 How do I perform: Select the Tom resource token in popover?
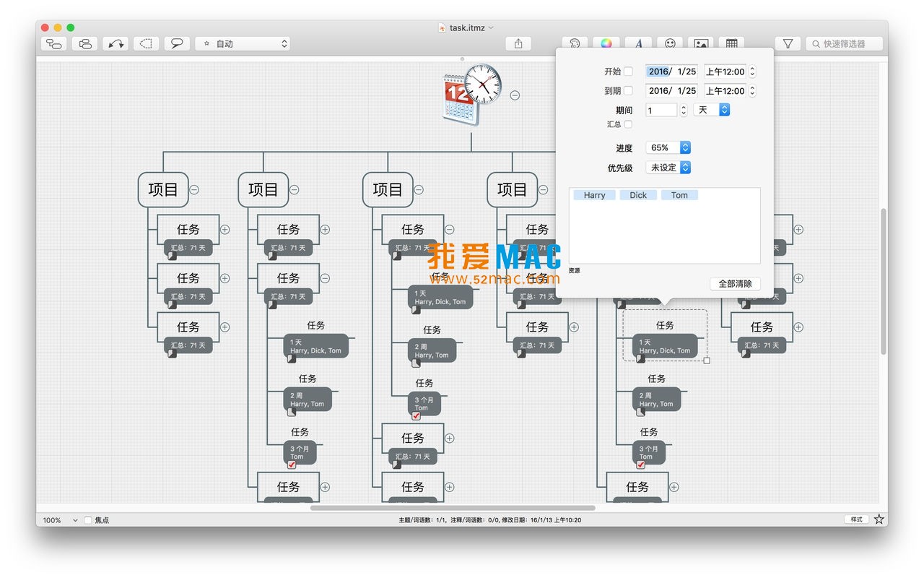(679, 195)
